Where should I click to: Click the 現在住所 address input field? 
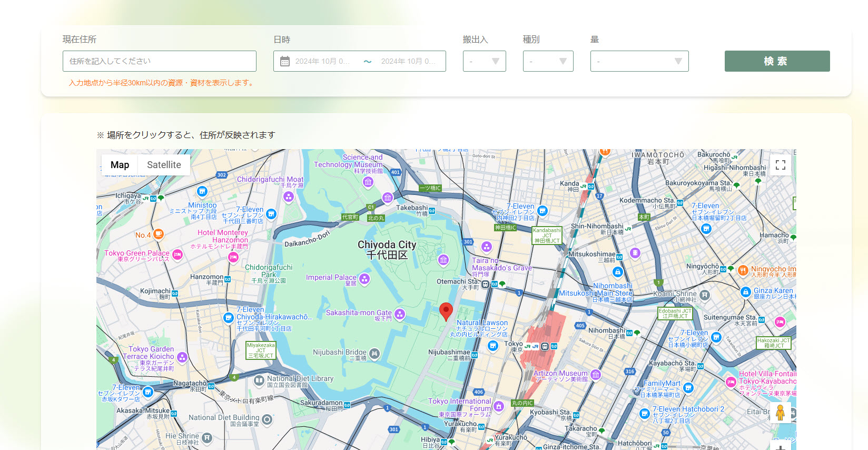[159, 61]
